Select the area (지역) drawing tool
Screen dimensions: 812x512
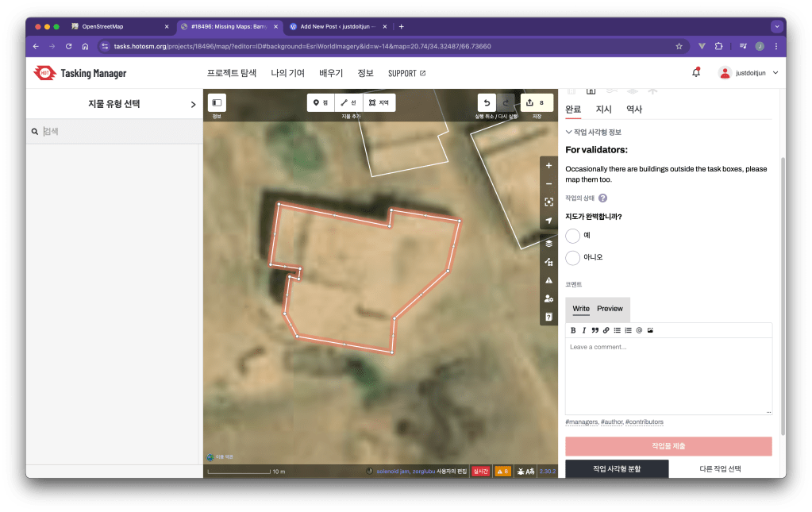click(379, 102)
